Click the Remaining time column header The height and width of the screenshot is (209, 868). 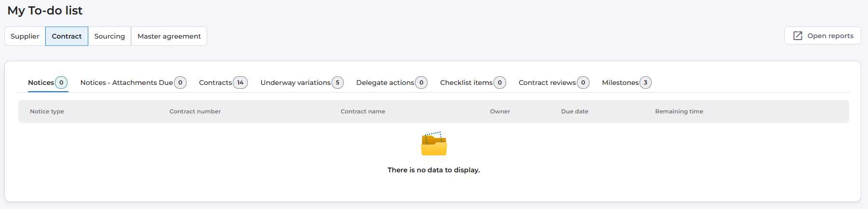point(679,111)
